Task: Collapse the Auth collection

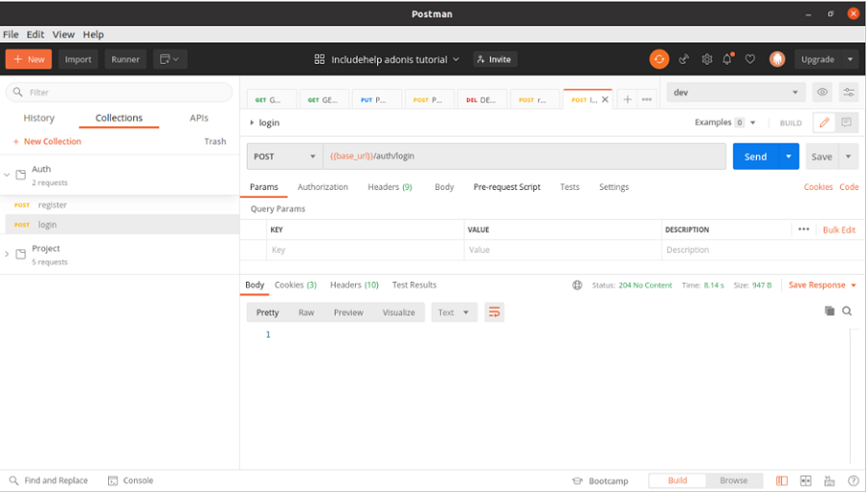Action: (x=7, y=175)
